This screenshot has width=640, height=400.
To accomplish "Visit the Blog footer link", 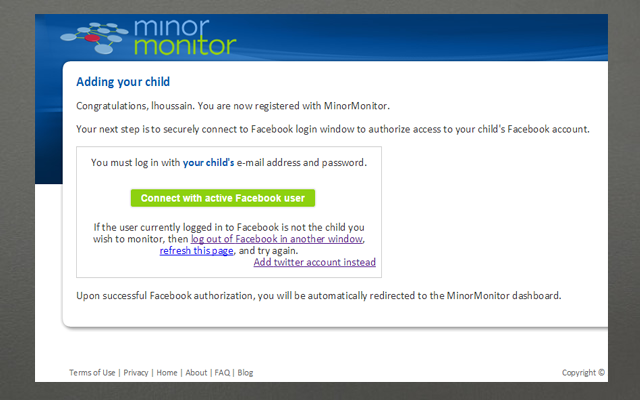I will click(245, 373).
